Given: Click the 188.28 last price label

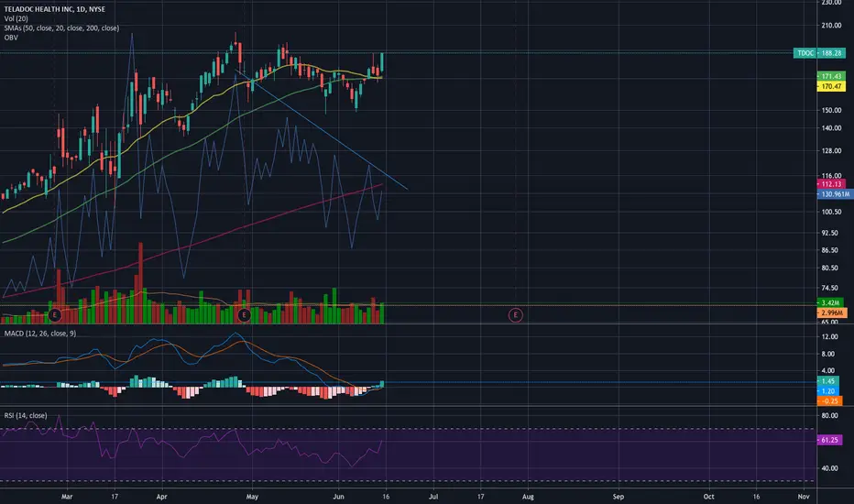Looking at the screenshot, I should coord(832,53).
